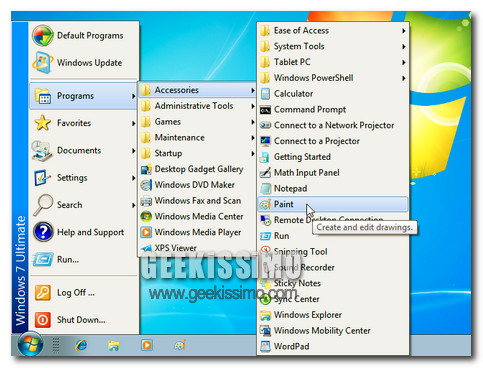
Task: Click the Desktop Gadget Gallery icon
Action: coord(146,169)
